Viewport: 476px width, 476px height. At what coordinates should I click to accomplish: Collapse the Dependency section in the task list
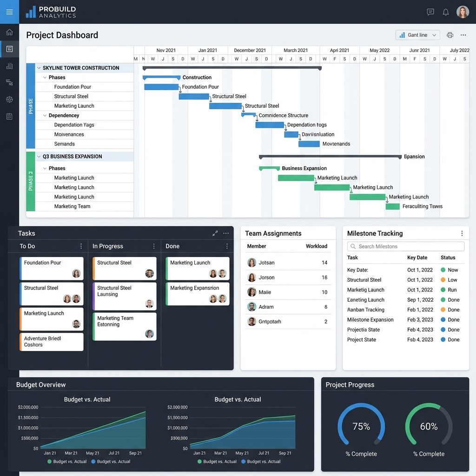pyautogui.click(x=45, y=115)
